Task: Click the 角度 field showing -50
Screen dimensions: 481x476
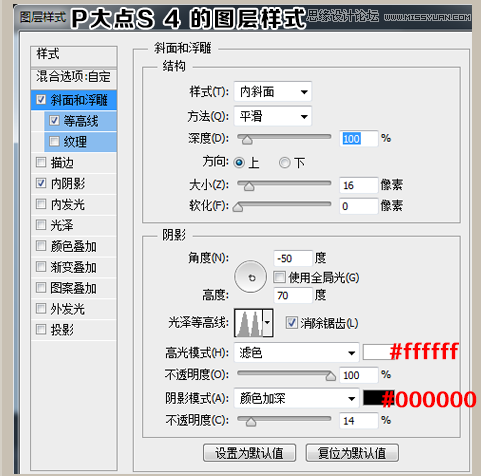Action: 293,258
